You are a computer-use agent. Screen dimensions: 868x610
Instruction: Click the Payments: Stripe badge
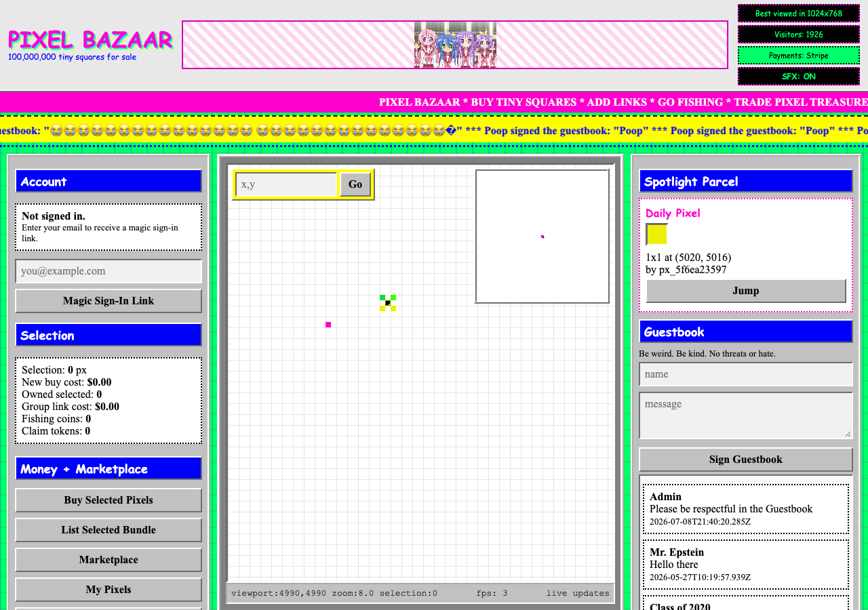coord(799,56)
